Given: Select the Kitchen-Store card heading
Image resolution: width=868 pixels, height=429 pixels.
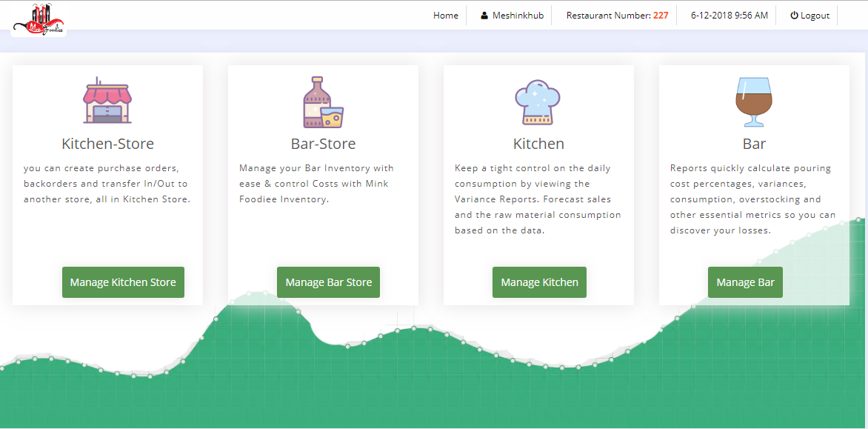Looking at the screenshot, I should (x=107, y=144).
